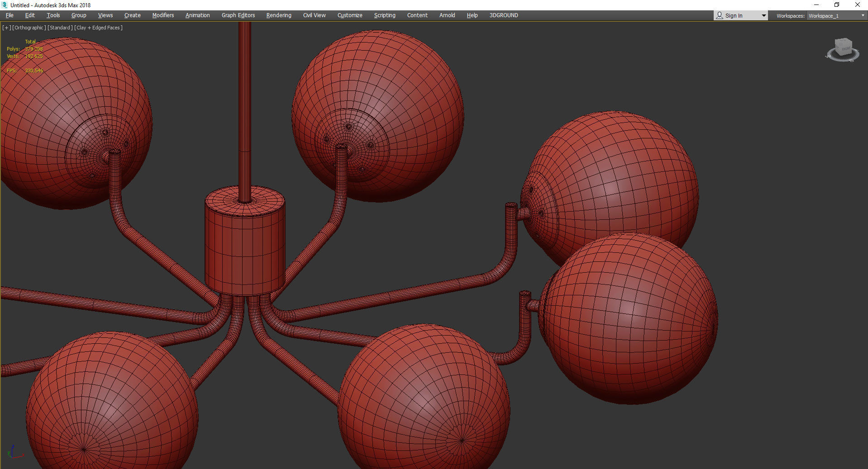Open the Tools menu

click(53, 15)
